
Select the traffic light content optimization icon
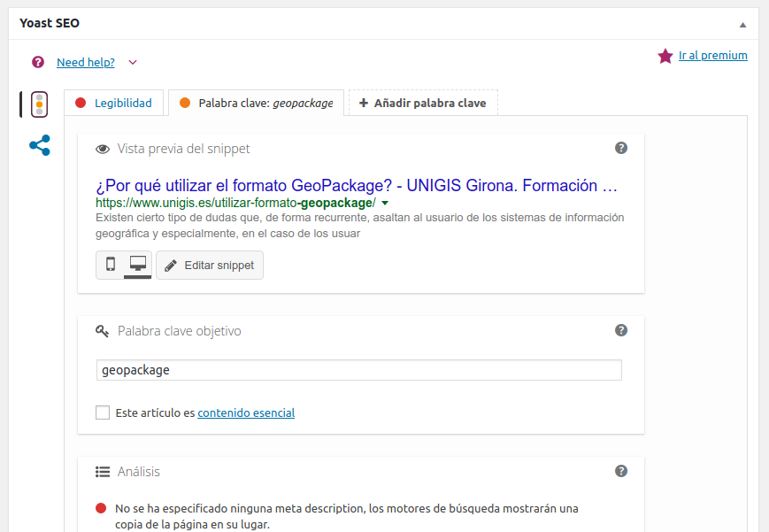[39, 104]
